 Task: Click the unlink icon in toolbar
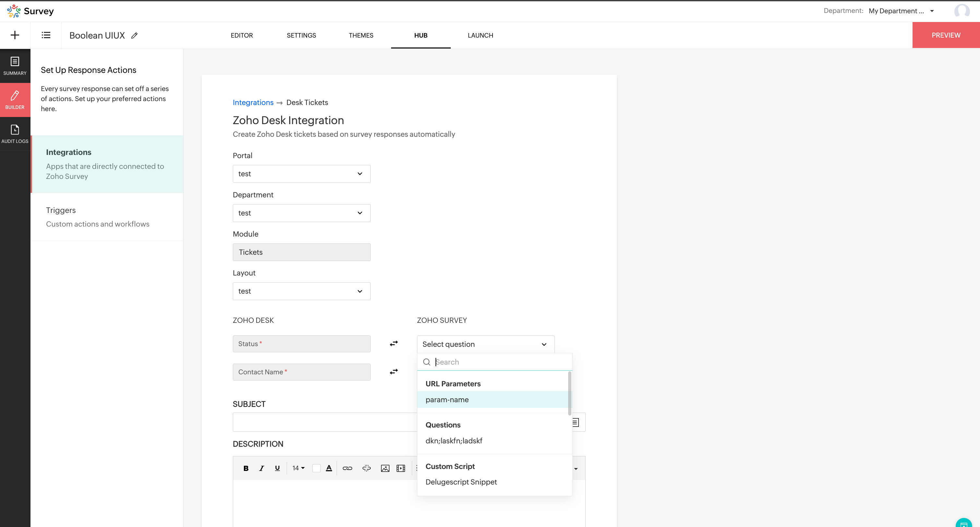[366, 468]
